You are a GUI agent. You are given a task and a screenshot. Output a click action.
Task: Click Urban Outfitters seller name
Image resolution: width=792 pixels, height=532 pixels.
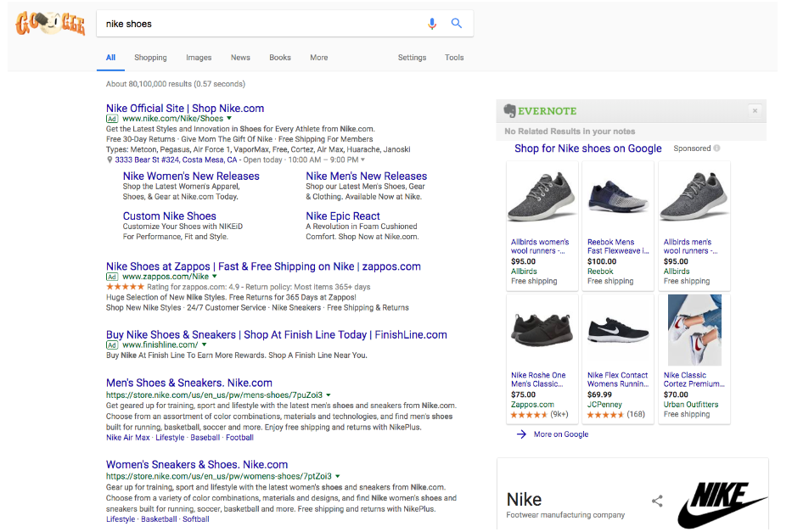(690, 405)
